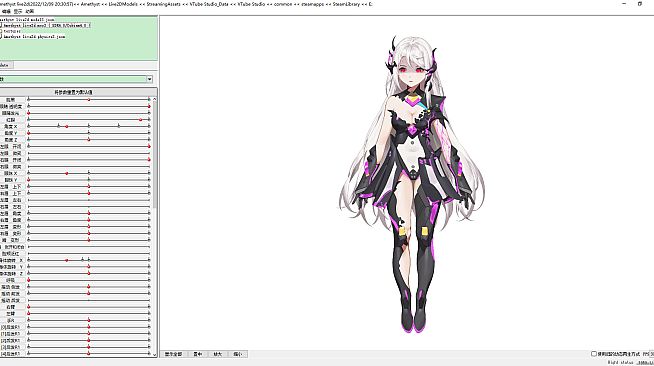Viewport: 654px width, 366px height.
Task: Click the 角度 Z slider handle
Action: click(x=89, y=140)
